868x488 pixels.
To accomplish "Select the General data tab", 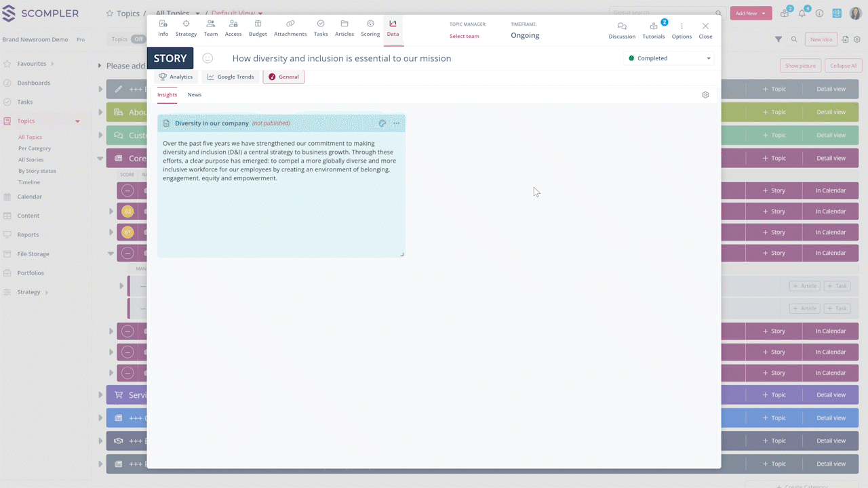I will [283, 77].
